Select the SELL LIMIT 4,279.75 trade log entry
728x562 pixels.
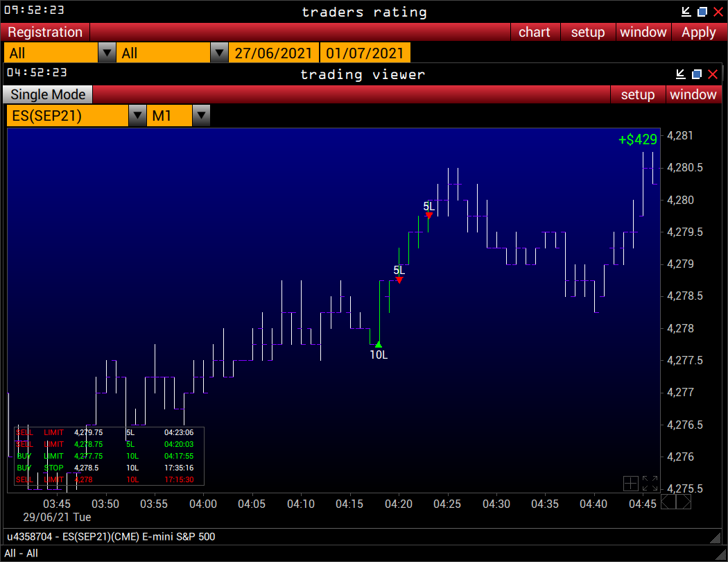click(104, 432)
